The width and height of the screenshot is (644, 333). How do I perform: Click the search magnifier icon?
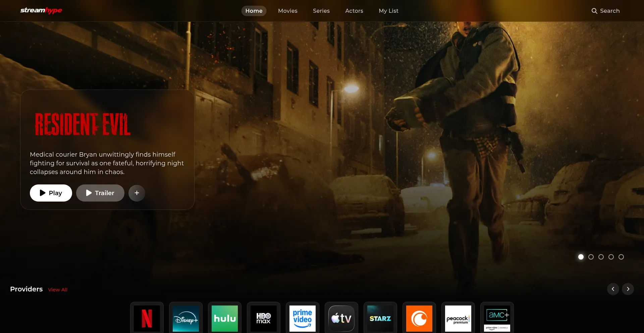pyautogui.click(x=594, y=11)
